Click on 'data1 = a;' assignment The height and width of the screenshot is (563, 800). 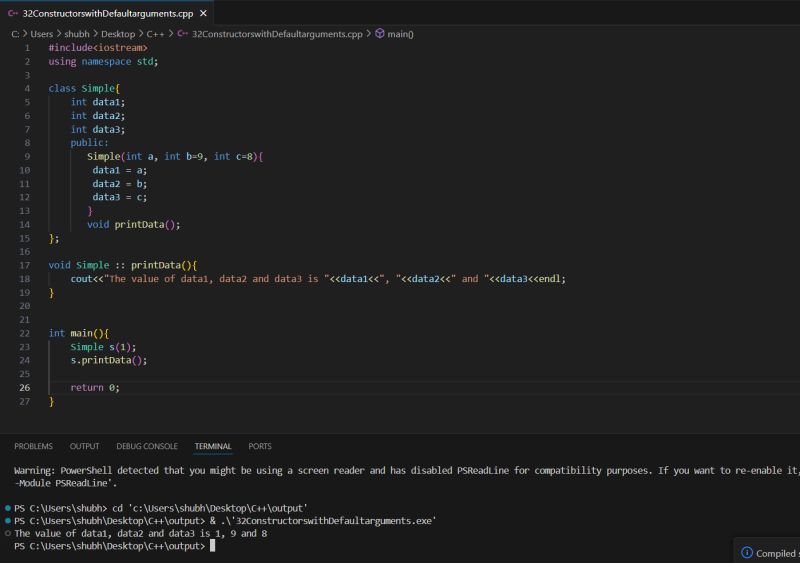coord(119,170)
